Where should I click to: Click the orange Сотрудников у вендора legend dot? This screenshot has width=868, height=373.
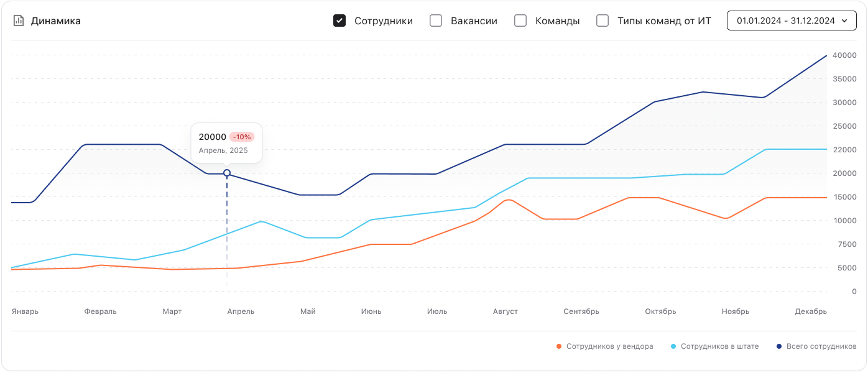coord(559,346)
